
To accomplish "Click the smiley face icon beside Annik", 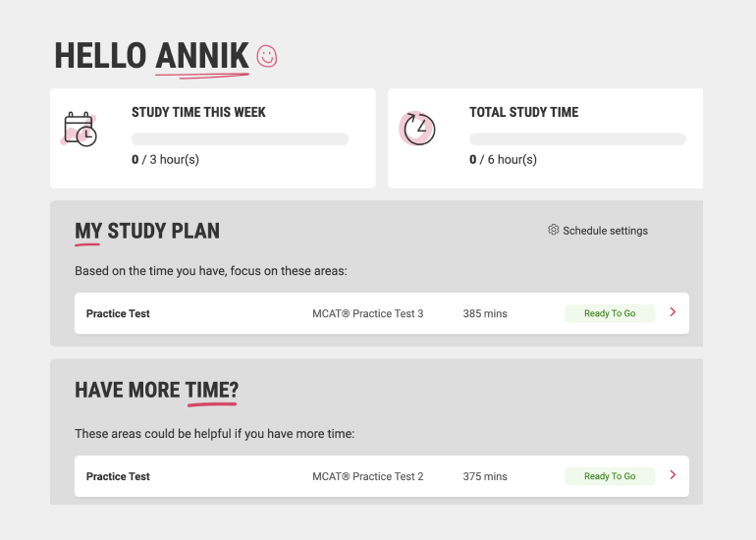I will click(267, 56).
